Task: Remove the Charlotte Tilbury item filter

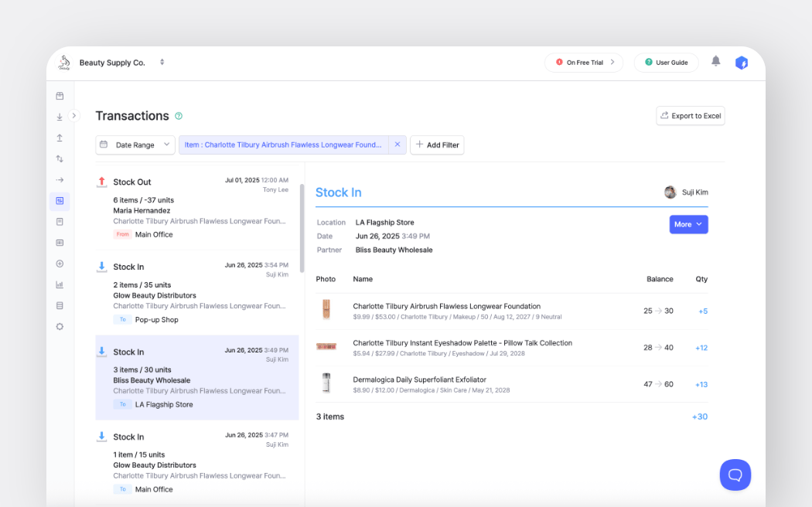Action: (x=397, y=145)
